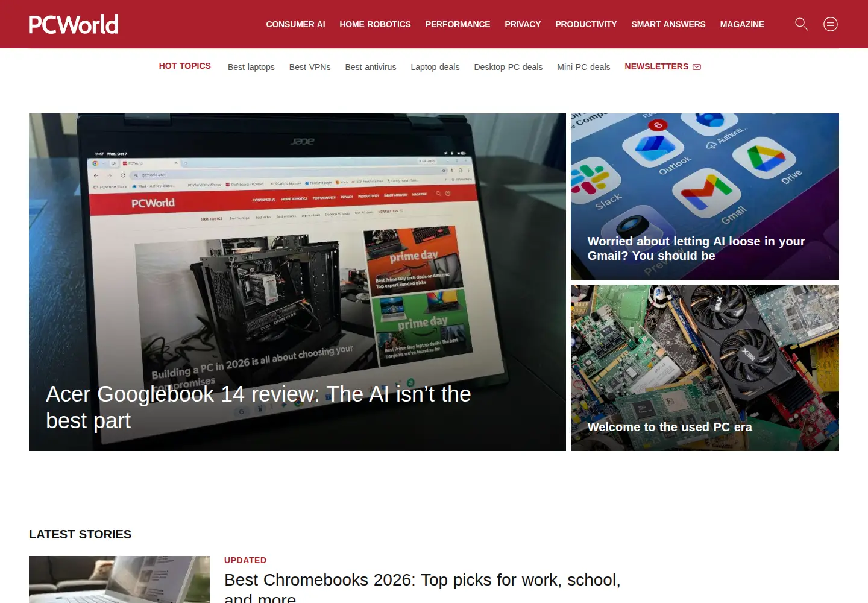
Task: Click the newsletters envelope icon
Action: 697,67
